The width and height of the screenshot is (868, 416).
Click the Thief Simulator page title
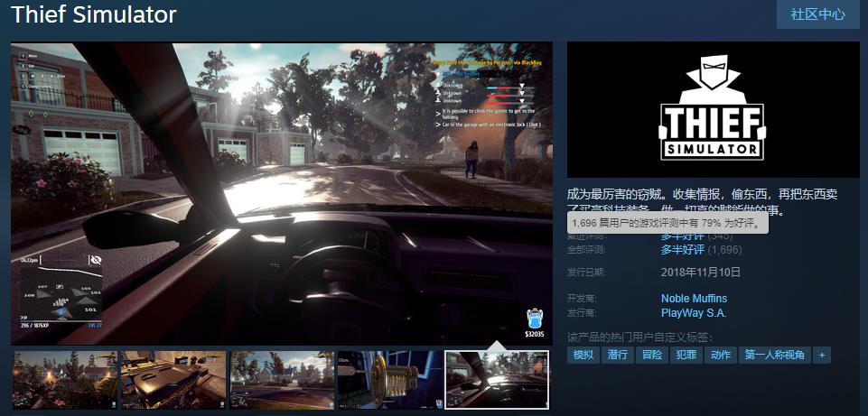(x=94, y=15)
